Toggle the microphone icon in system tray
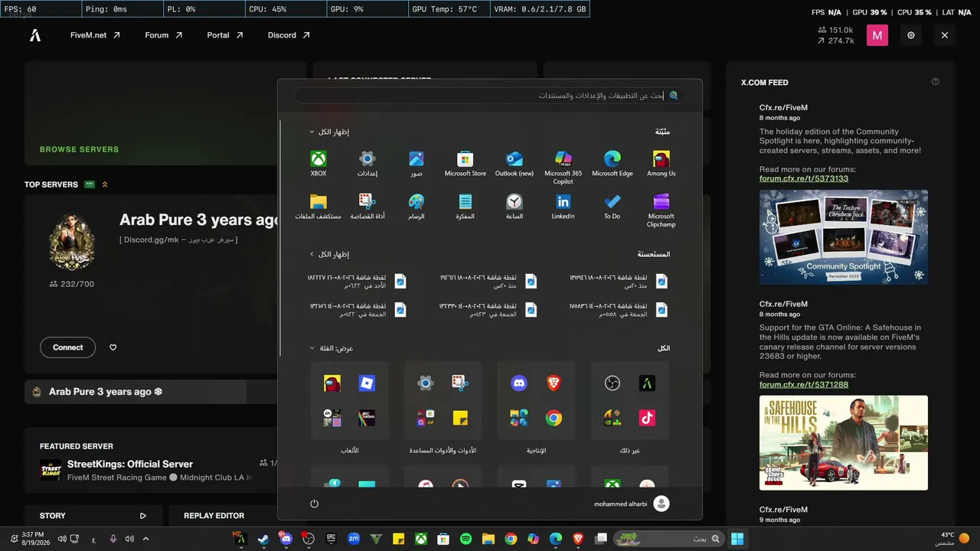The height and width of the screenshot is (551, 980). [x=113, y=540]
